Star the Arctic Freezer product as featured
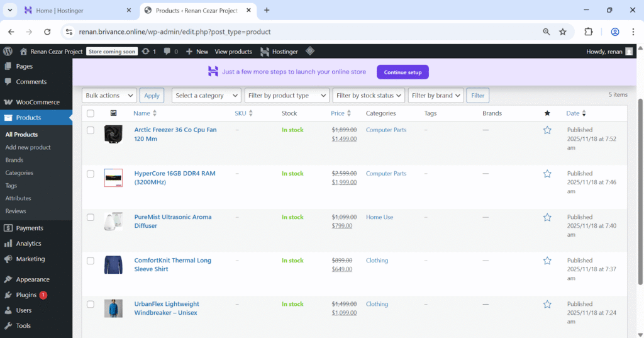This screenshot has height=338, width=644. tap(547, 130)
